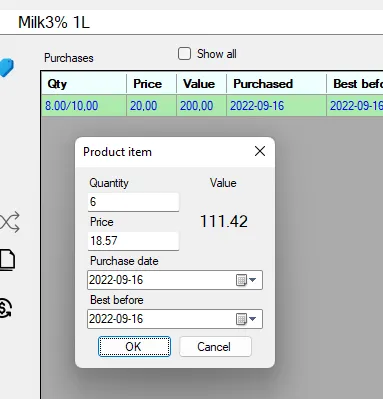Open the Best before calendar dropdown
This screenshot has width=383, height=399.
(246, 319)
